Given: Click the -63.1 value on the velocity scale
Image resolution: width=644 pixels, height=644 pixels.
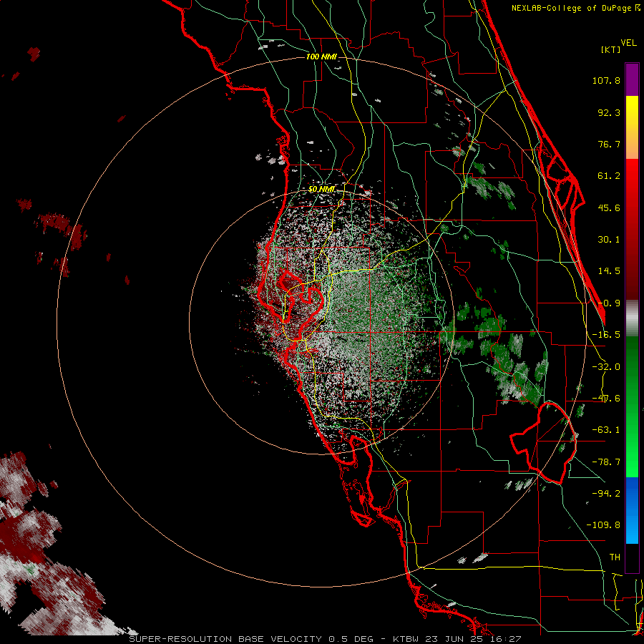Looking at the screenshot, I should tap(606, 430).
